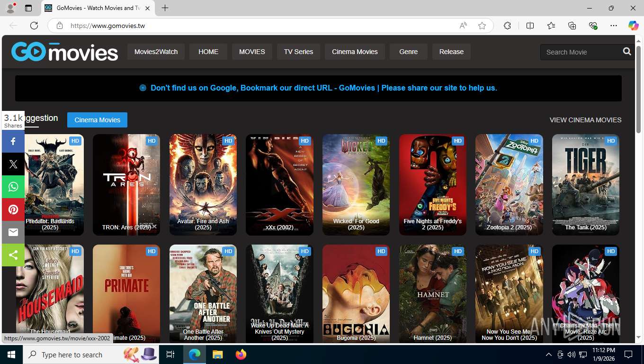Launch Firefox from the taskbar

tap(241, 355)
